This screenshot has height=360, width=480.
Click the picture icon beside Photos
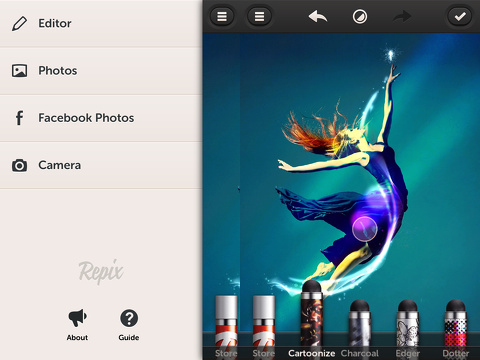coord(19,71)
